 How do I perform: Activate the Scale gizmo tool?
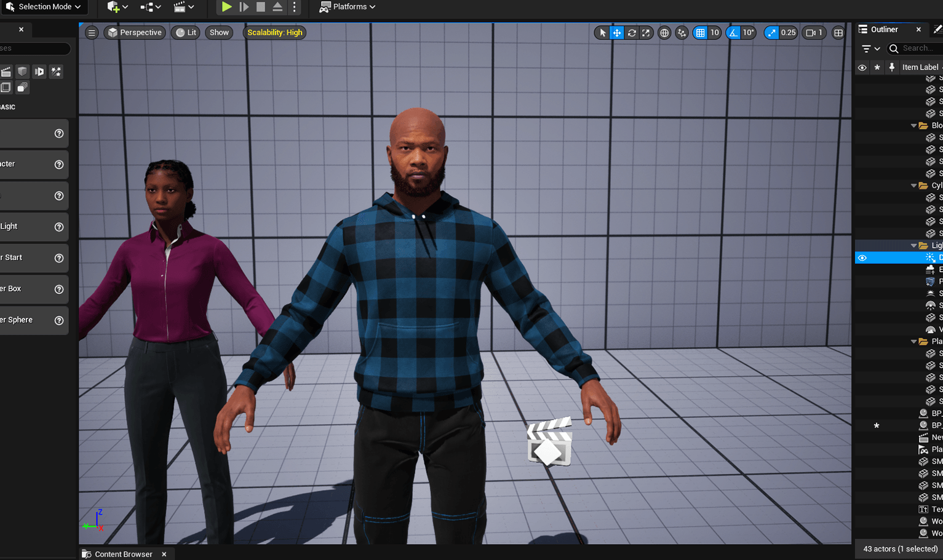point(646,33)
